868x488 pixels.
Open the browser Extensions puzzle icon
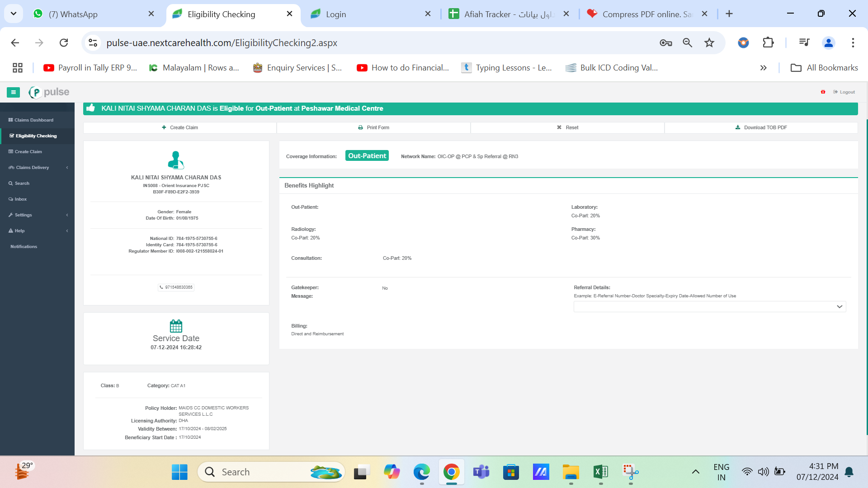pyautogui.click(x=768, y=42)
